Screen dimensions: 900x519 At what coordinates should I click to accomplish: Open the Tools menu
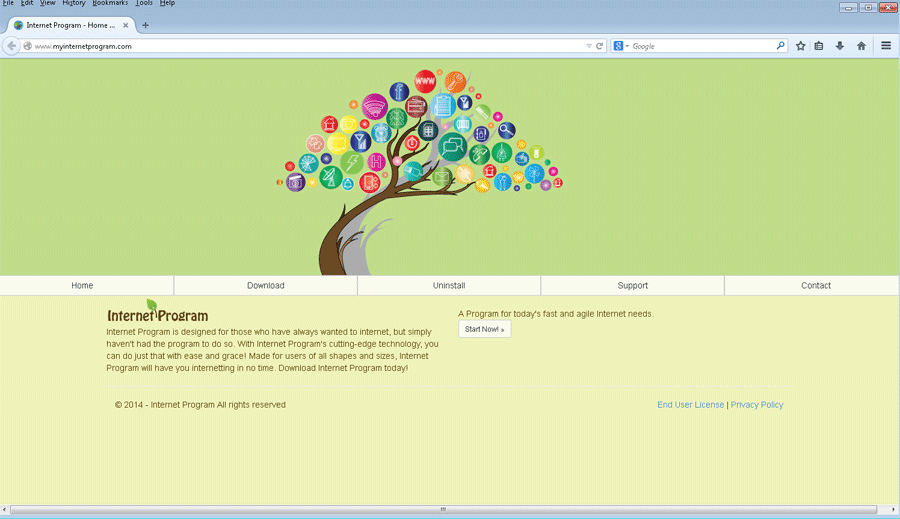[144, 4]
